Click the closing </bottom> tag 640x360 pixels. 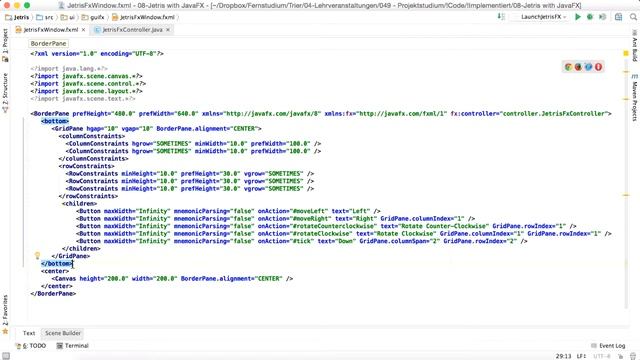click(57, 264)
